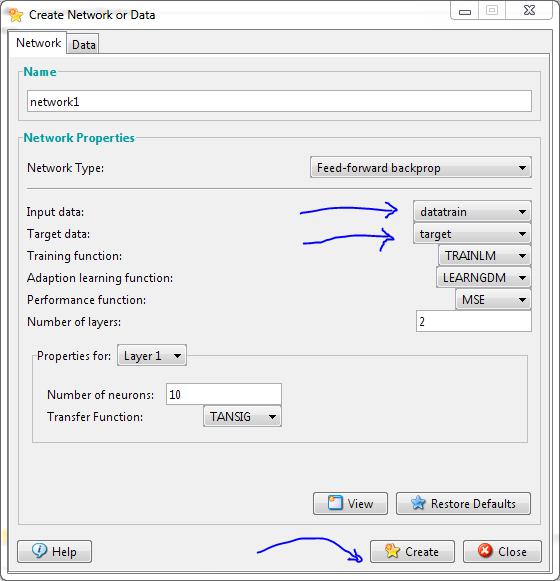Viewport: 560px width, 581px height.
Task: Click the Number of neurons field
Action: (x=223, y=394)
